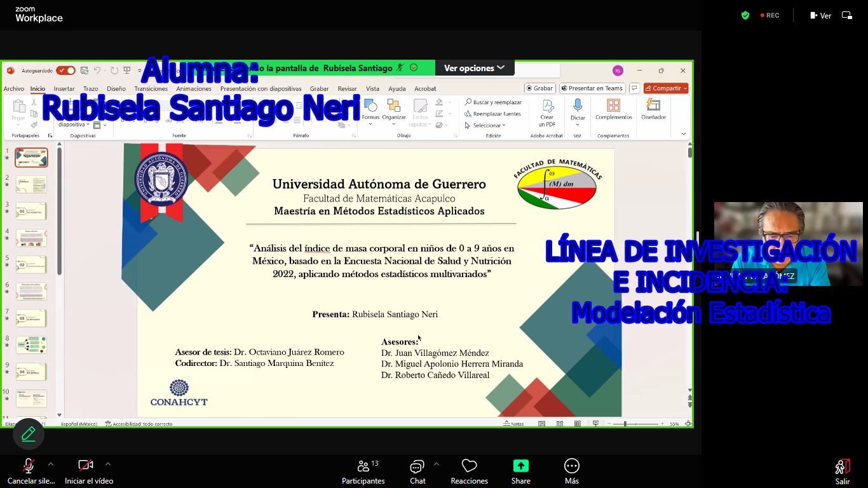Toggle the Autoguardado switch
This screenshot has width=868, height=488.
[x=65, y=71]
